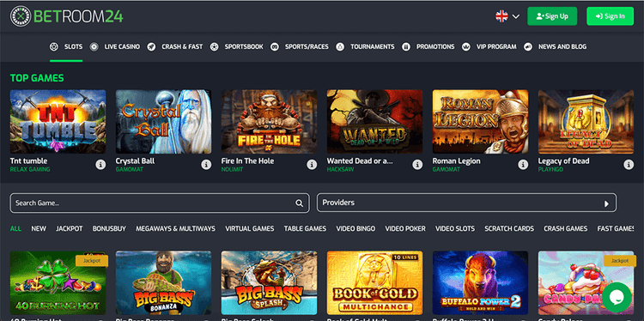Viewport: 644px width, 321px height.
Task: Open the live chat bubble
Action: [x=617, y=297]
